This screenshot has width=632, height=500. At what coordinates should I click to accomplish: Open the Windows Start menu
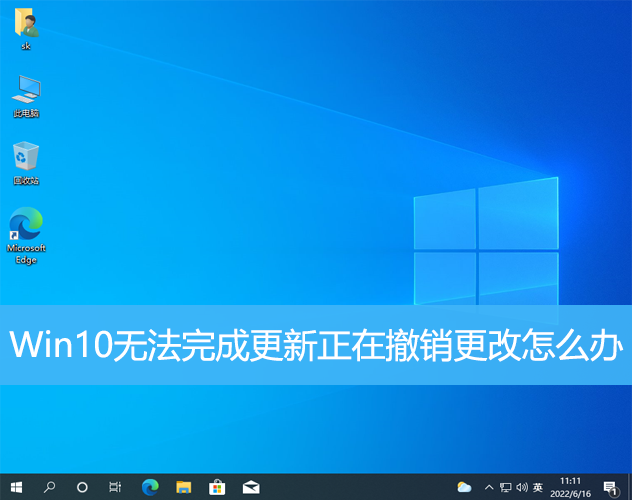[16, 487]
